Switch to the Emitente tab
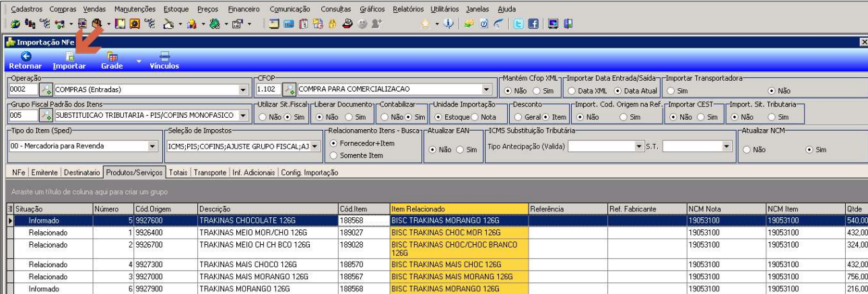This screenshot has height=294, width=868. [x=45, y=172]
